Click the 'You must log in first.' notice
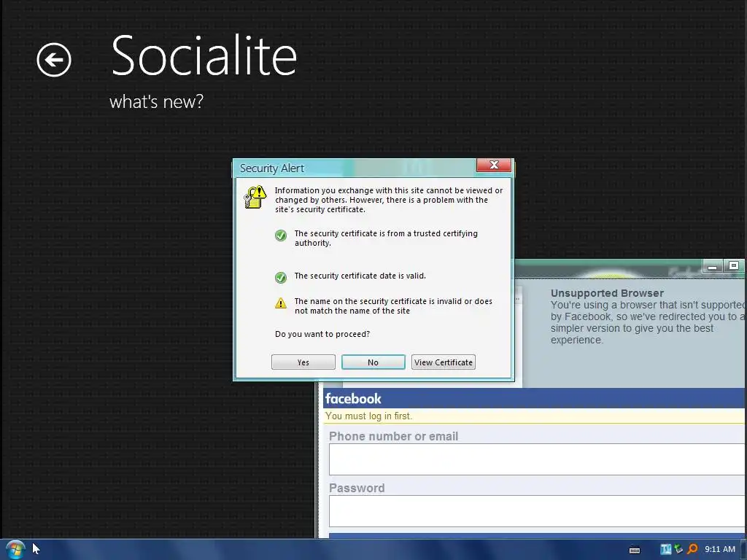The image size is (747, 560). click(368, 416)
